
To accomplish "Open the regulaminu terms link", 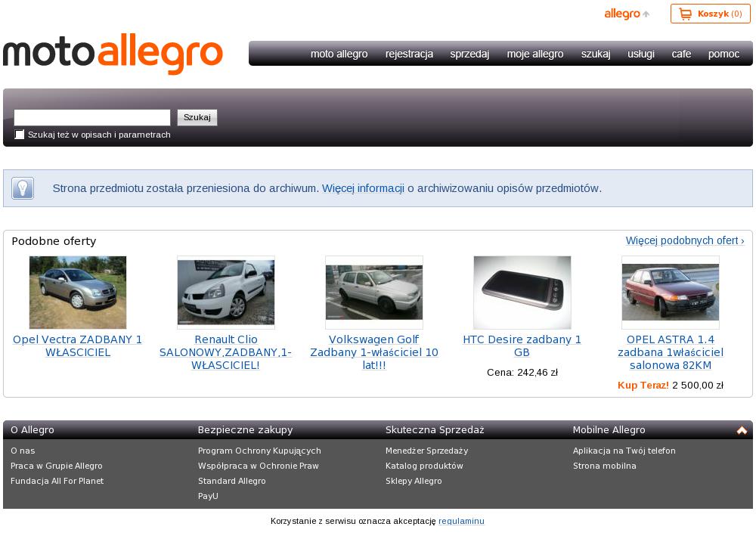I will pos(461,521).
